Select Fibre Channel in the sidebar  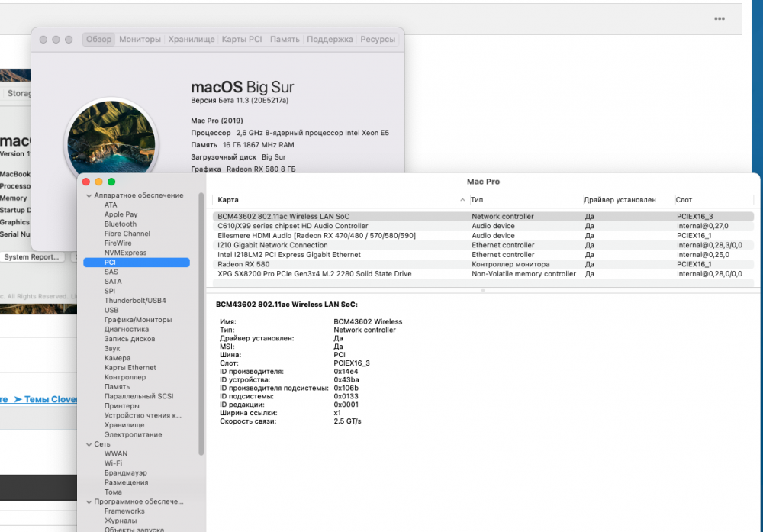click(x=127, y=234)
